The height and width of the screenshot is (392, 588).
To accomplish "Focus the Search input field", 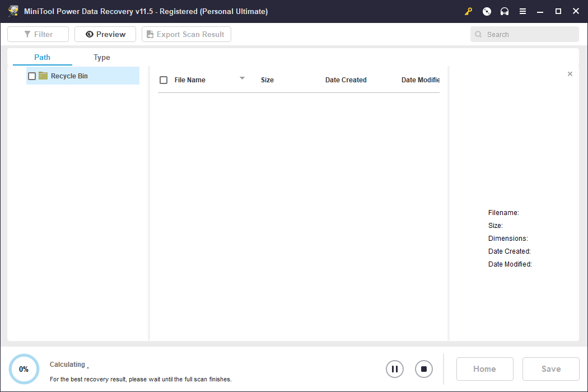I will point(525,35).
